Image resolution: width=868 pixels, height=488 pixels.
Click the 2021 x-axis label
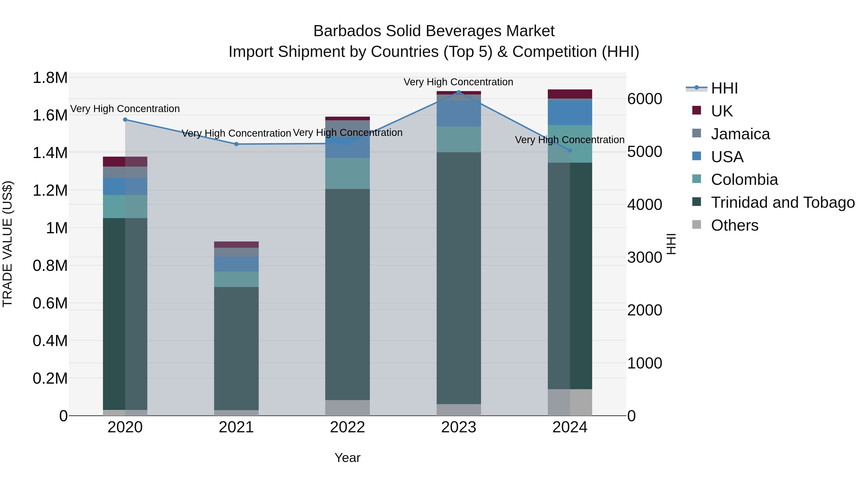[x=236, y=427]
